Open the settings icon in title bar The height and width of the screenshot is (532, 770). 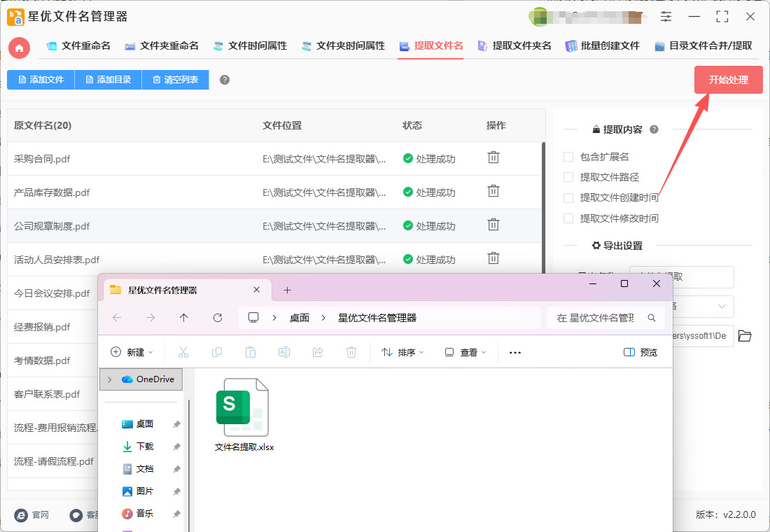click(666, 17)
